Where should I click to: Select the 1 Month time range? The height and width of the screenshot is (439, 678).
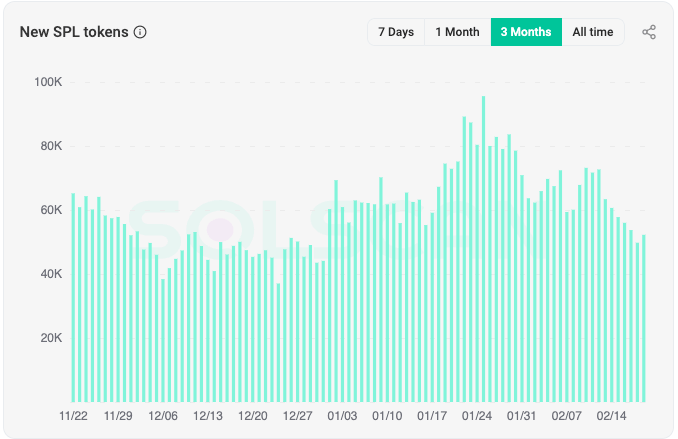click(457, 32)
